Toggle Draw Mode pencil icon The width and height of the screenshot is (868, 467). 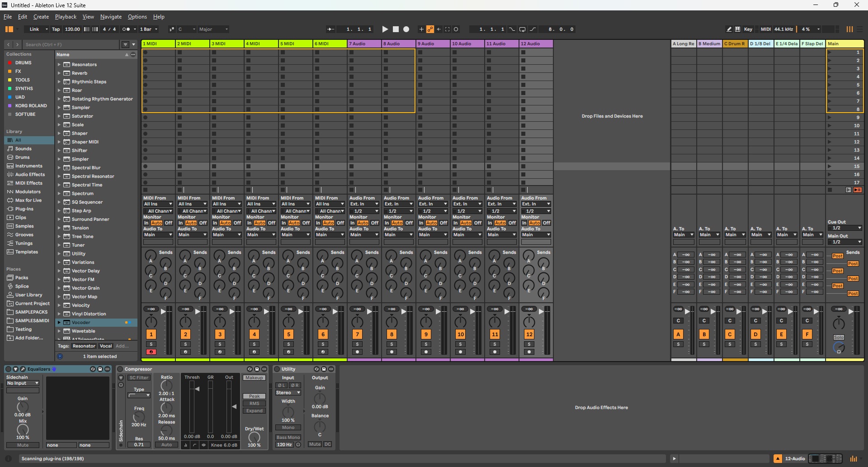point(729,29)
